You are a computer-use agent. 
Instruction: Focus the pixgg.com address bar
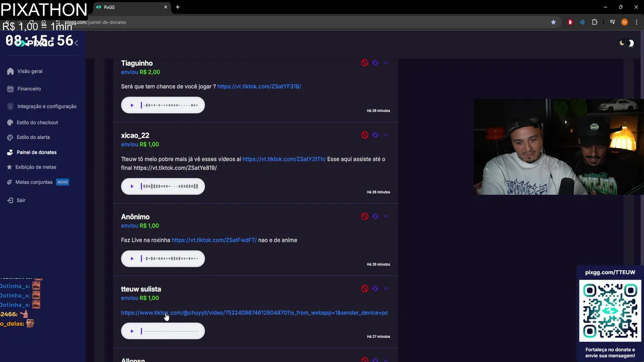302,22
